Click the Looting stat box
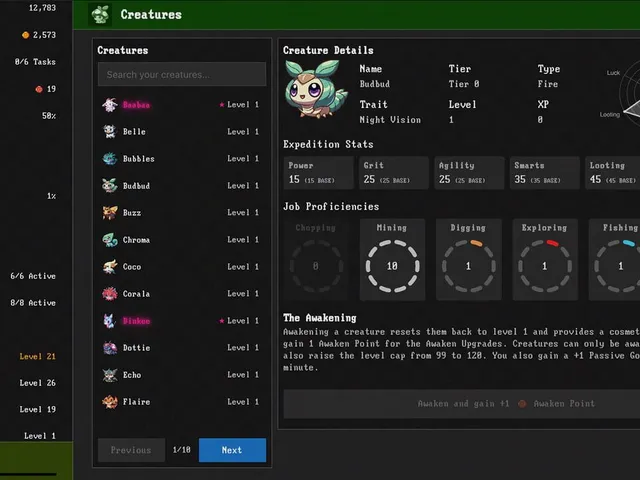This screenshot has width=640, height=480. (613, 173)
